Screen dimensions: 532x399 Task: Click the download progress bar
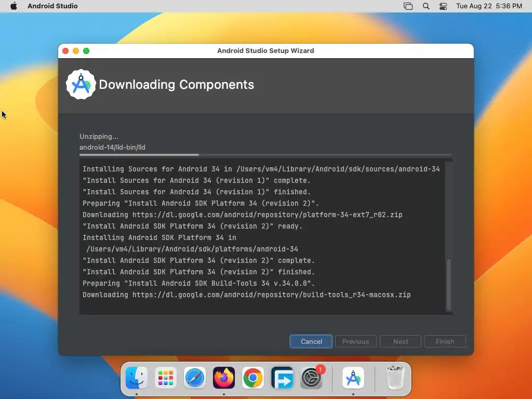click(265, 155)
